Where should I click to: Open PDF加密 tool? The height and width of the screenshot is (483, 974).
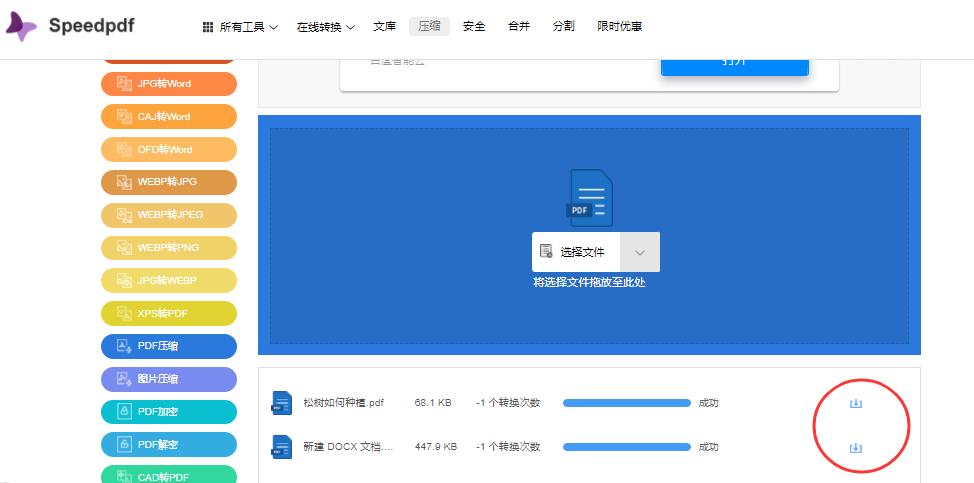pos(169,412)
